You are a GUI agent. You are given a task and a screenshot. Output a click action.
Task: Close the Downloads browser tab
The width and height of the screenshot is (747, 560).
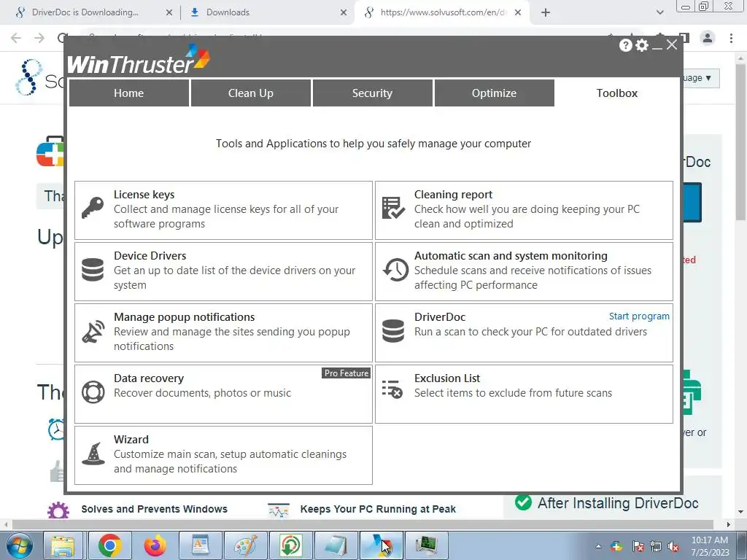point(344,13)
